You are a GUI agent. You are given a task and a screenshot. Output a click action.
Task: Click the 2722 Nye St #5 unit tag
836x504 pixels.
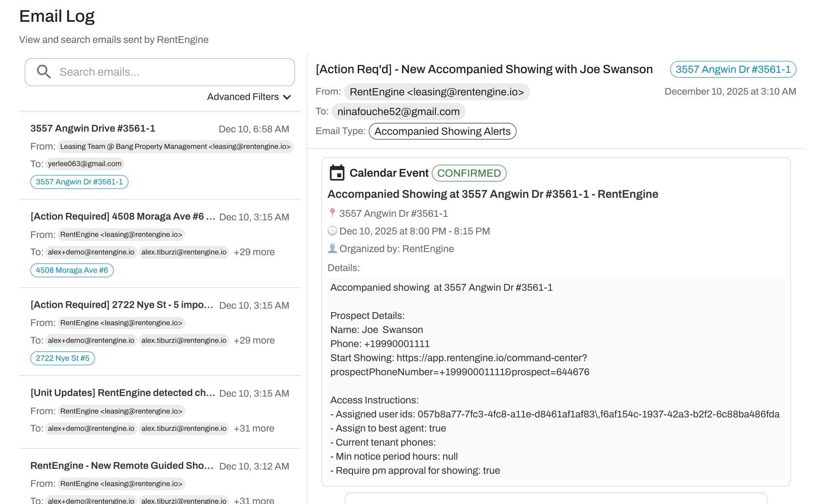pos(62,358)
